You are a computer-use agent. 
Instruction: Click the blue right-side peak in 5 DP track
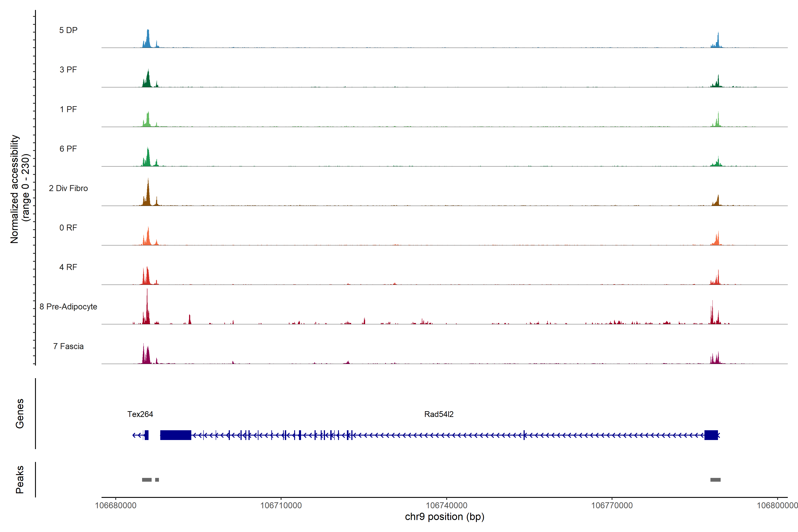tap(718, 42)
